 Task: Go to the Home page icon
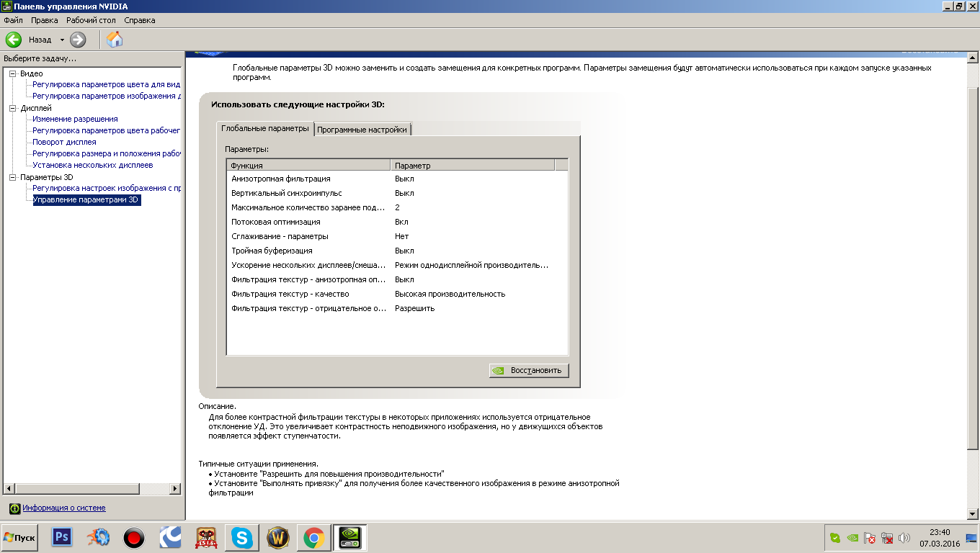(115, 40)
